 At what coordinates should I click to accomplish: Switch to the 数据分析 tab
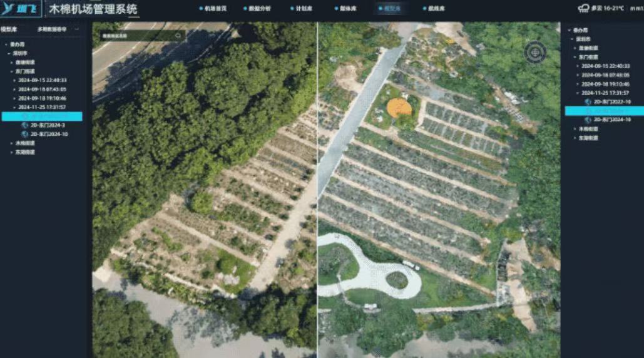[257, 8]
